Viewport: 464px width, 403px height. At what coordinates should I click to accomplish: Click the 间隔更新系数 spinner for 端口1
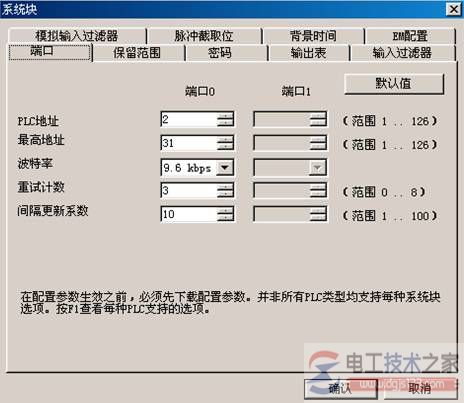tap(318, 214)
